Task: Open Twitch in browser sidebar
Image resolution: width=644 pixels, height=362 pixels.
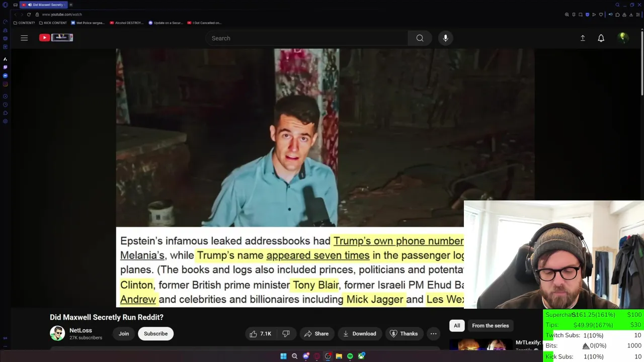Action: pyautogui.click(x=5, y=67)
